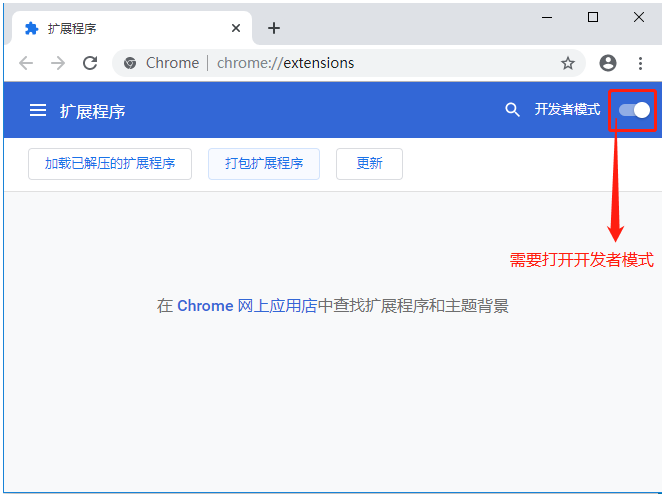Select the 扩展程序 browser tab
The image size is (670, 496).
(x=132, y=28)
